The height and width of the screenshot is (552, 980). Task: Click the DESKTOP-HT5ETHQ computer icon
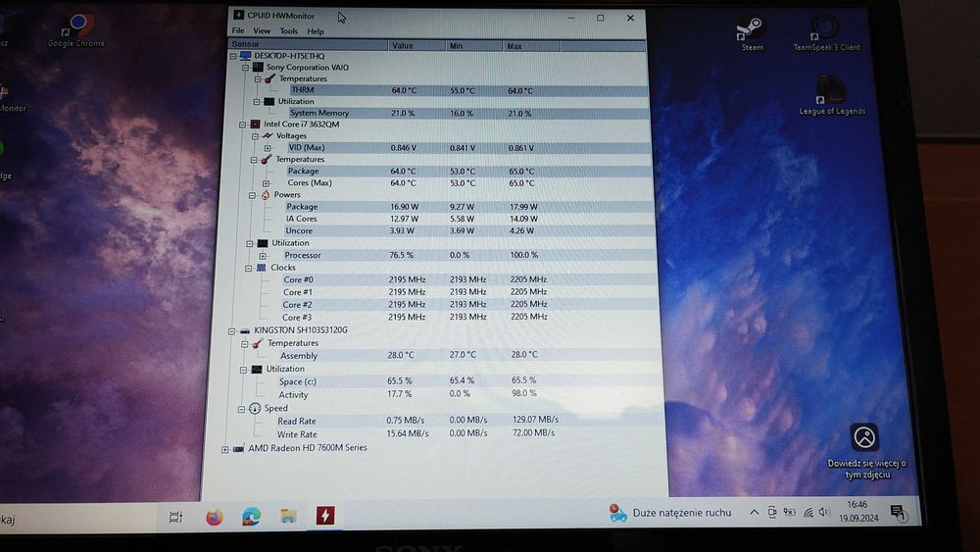[246, 56]
